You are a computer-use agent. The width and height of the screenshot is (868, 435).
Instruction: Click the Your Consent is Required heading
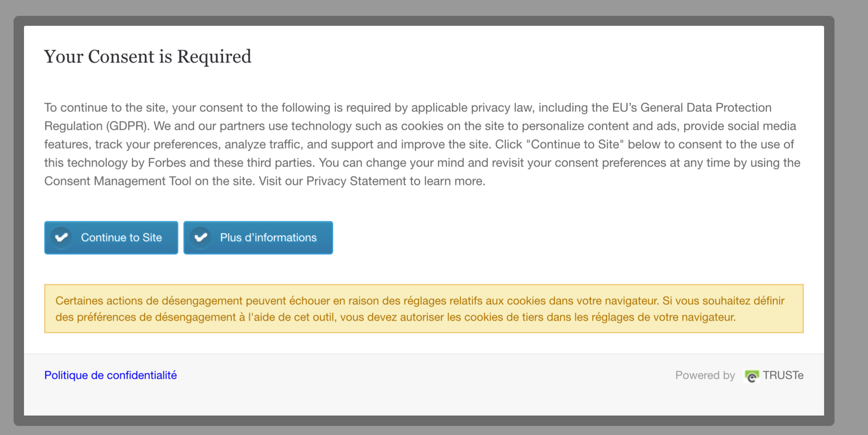(148, 57)
